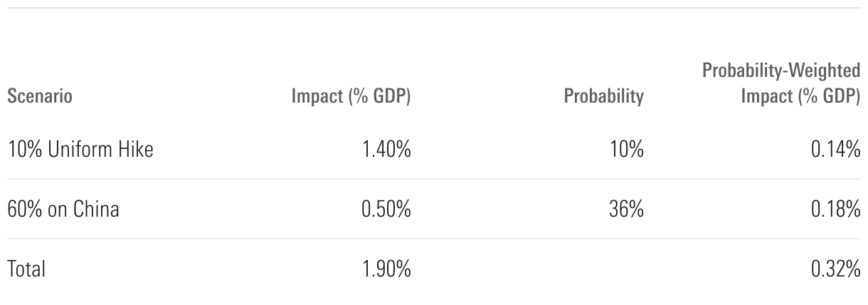Click the empty Probability cell in the Total row
868x305 pixels.
pos(603,269)
